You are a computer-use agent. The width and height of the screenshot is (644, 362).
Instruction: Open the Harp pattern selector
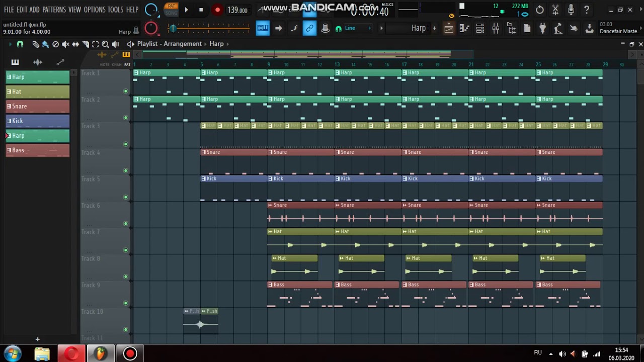(409, 28)
